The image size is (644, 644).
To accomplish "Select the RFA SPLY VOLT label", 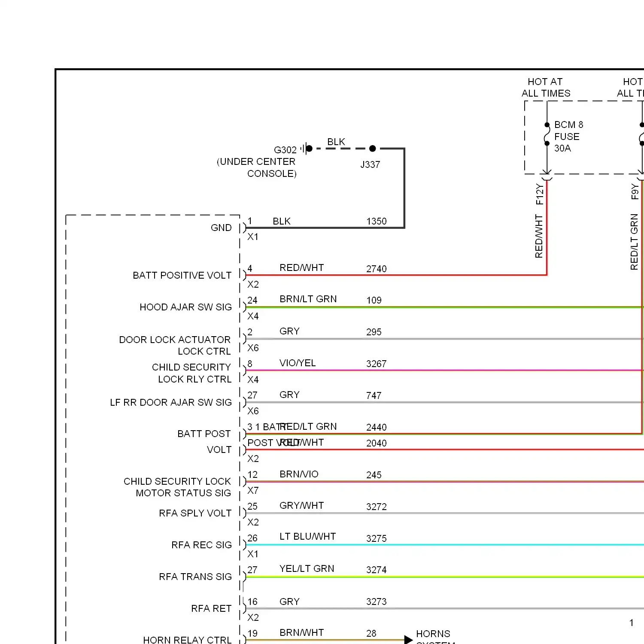I will tap(195, 513).
